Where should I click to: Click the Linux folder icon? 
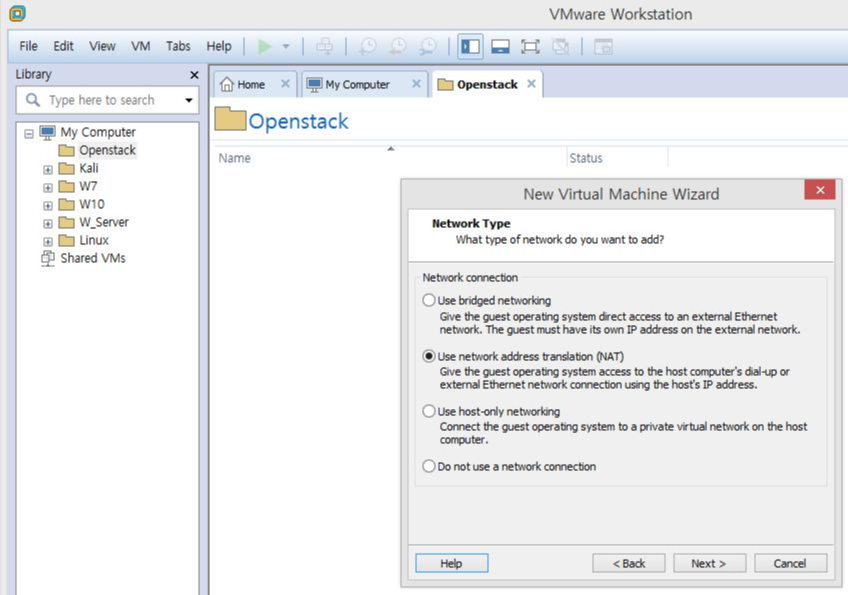[x=66, y=240]
